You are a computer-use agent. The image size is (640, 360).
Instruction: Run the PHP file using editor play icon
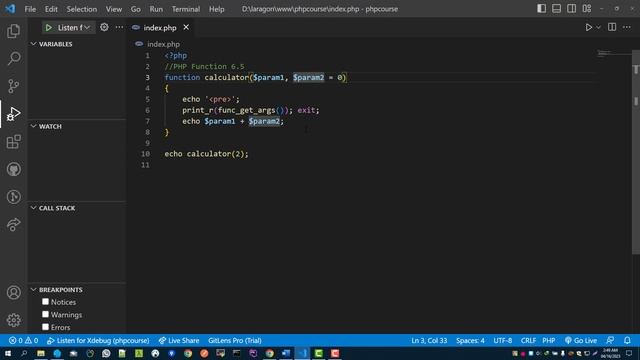click(589, 27)
